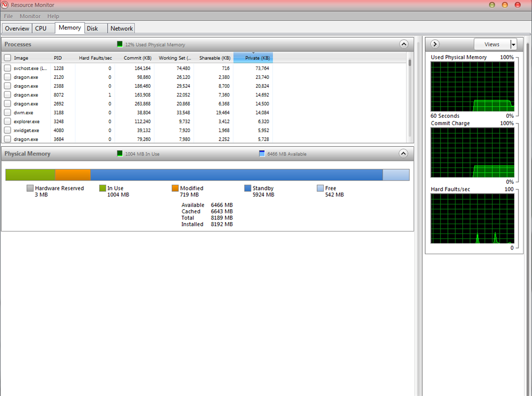This screenshot has height=396, width=532.
Task: Click the light blue Free segment of memory bar
Action: pyautogui.click(x=396, y=174)
